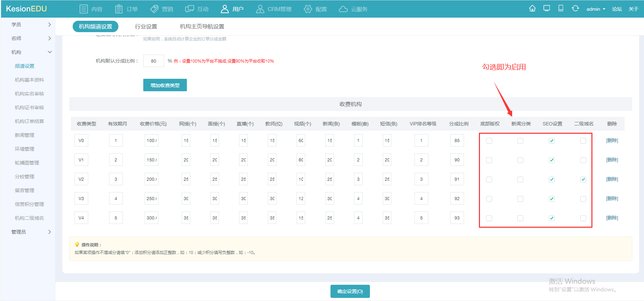
Task: Expand the 学员 sidebar section
Action: tap(31, 25)
